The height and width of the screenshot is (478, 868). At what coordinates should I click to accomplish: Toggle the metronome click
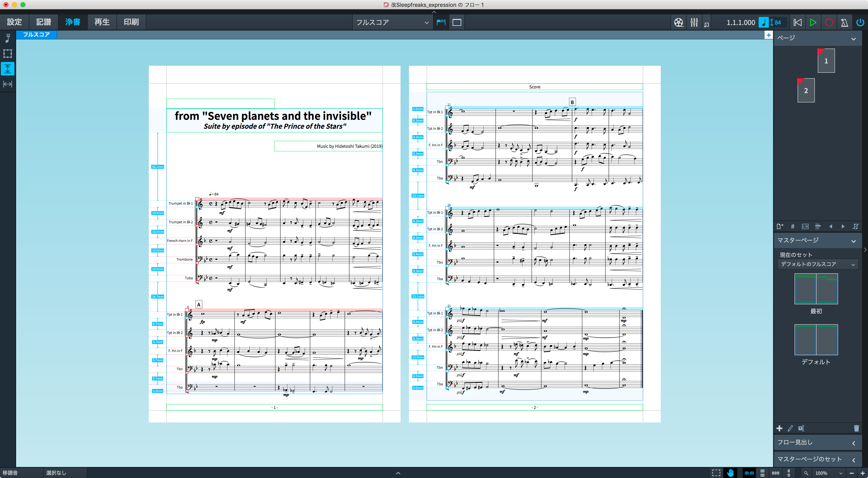(x=844, y=22)
